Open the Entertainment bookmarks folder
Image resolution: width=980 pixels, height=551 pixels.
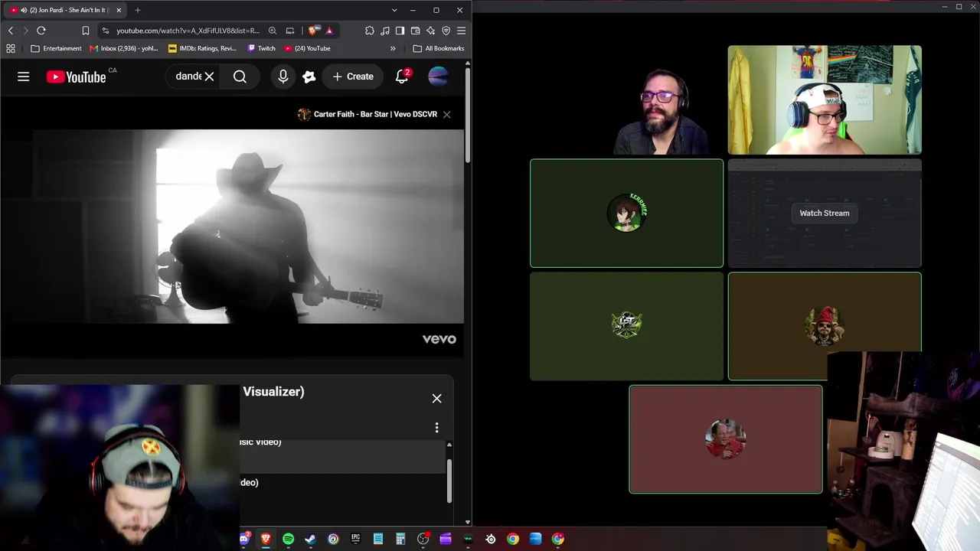pyautogui.click(x=56, y=48)
